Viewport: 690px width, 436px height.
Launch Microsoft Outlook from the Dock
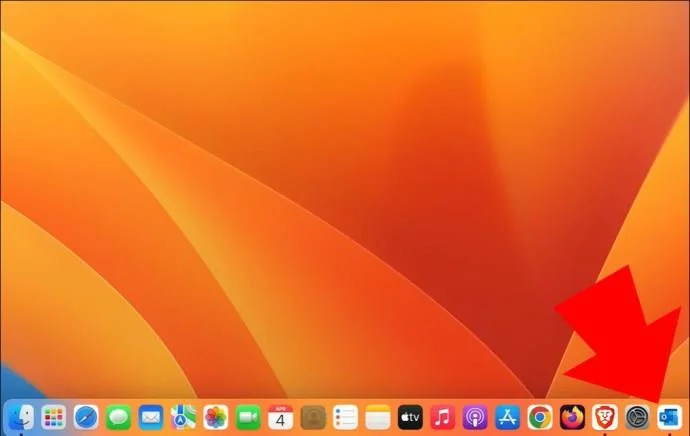point(670,417)
